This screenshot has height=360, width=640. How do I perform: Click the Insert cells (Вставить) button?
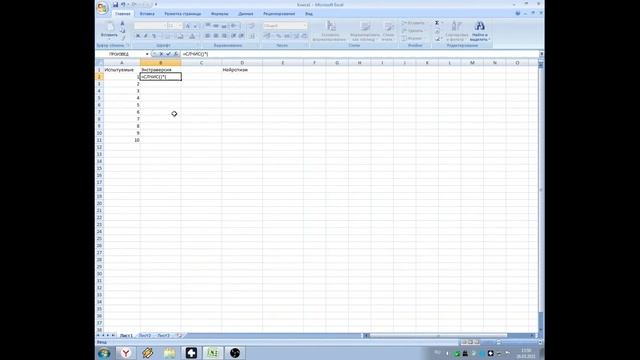coord(413,23)
